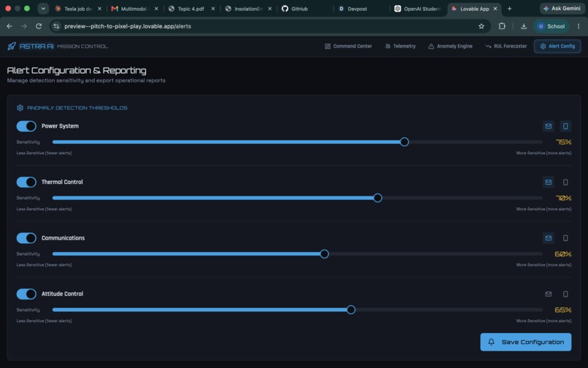Click the browser back arrow
588x368 pixels.
pyautogui.click(x=9, y=26)
